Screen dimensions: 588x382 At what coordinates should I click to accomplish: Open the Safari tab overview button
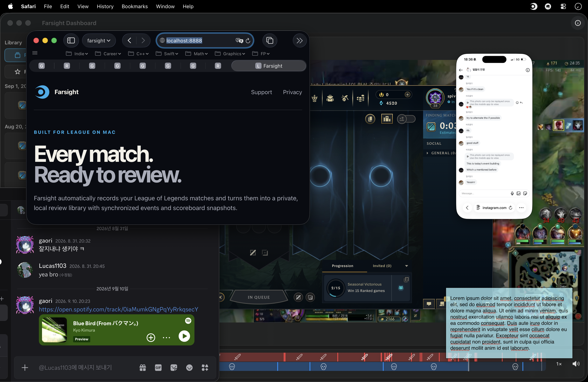(x=269, y=40)
